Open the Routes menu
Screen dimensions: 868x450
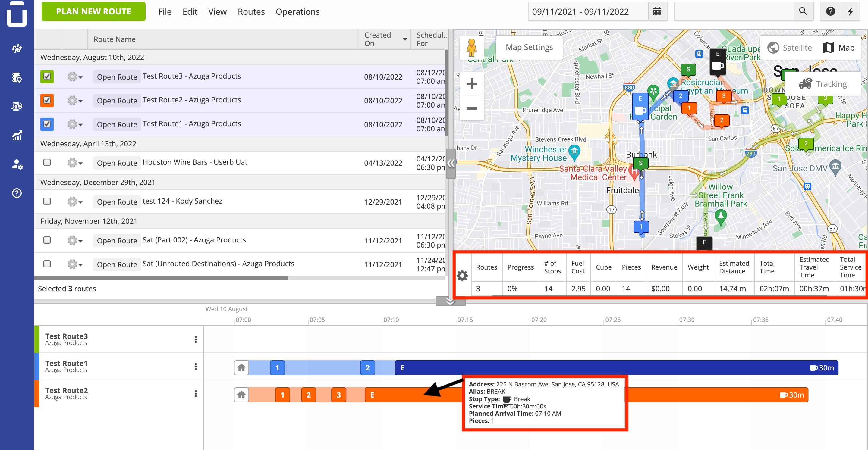click(251, 12)
